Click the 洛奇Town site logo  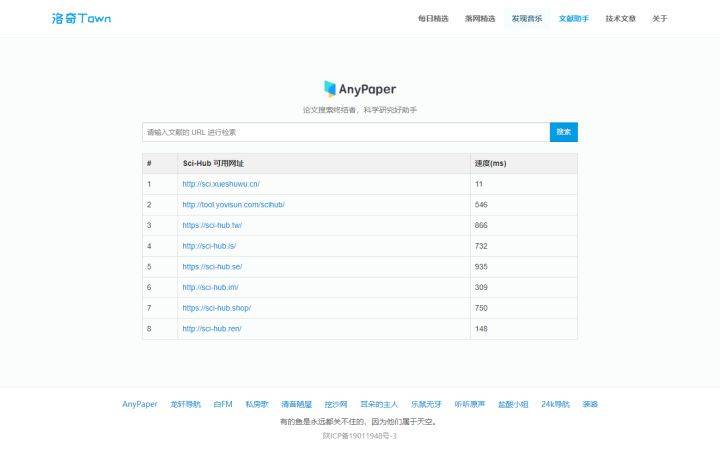pos(81,18)
